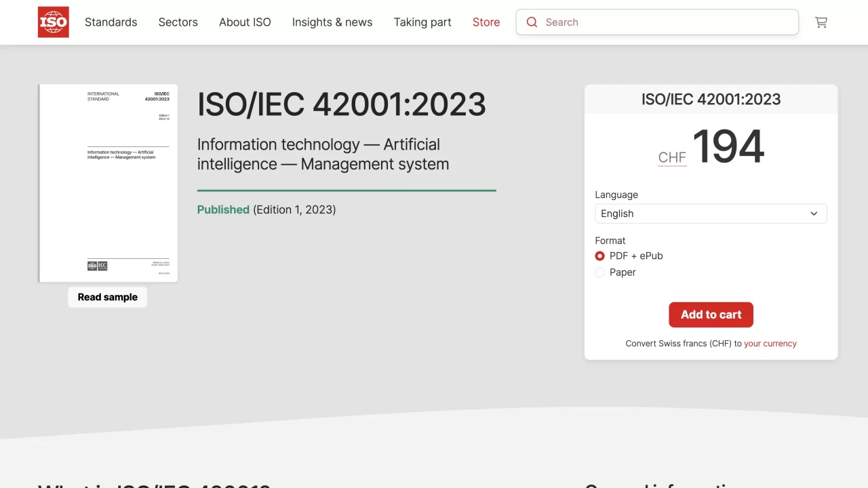Navigate to the Store link
The width and height of the screenshot is (868, 488).
tap(486, 22)
